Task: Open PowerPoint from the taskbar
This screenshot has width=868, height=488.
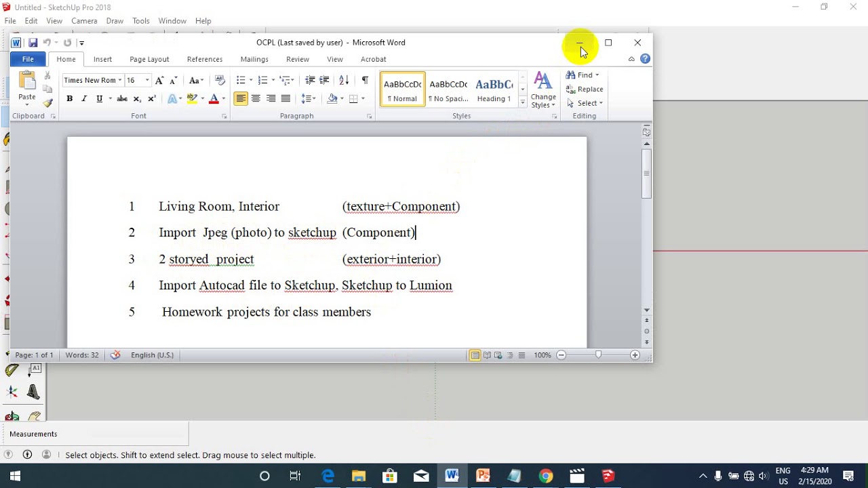Action: (x=483, y=476)
